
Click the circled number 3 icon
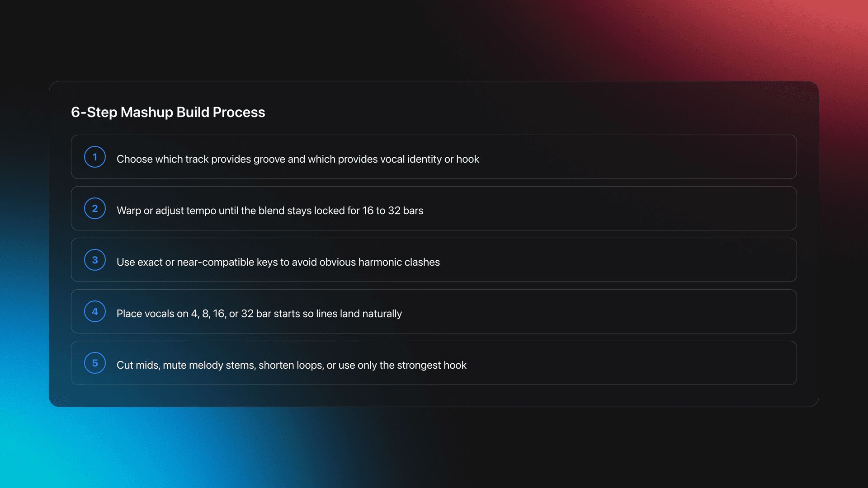[95, 260]
